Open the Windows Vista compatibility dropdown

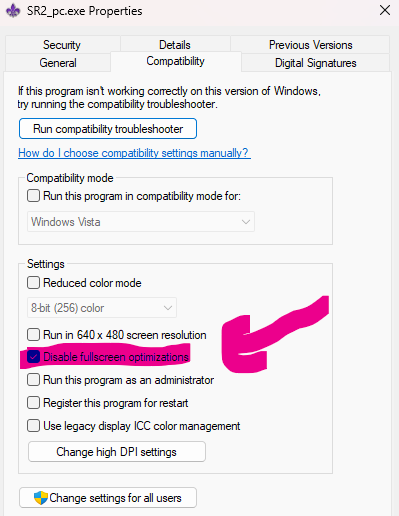(x=141, y=222)
